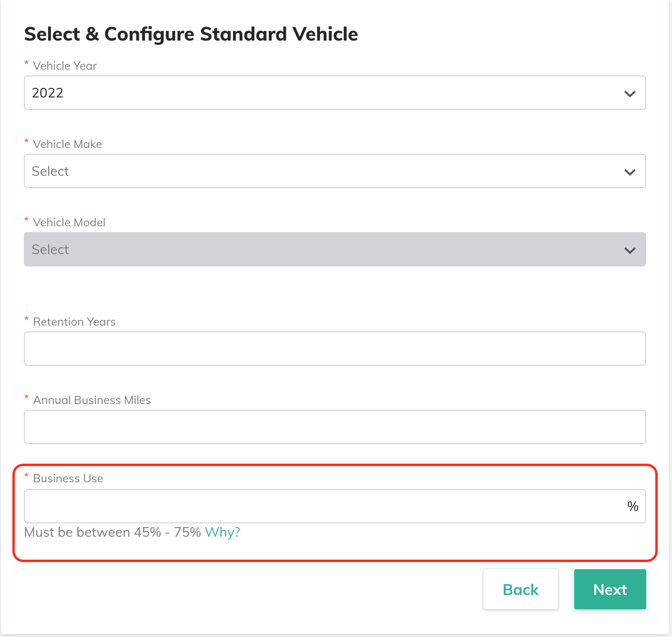Open the Why? explanation link
Screen dimensions: 672x637
point(222,532)
